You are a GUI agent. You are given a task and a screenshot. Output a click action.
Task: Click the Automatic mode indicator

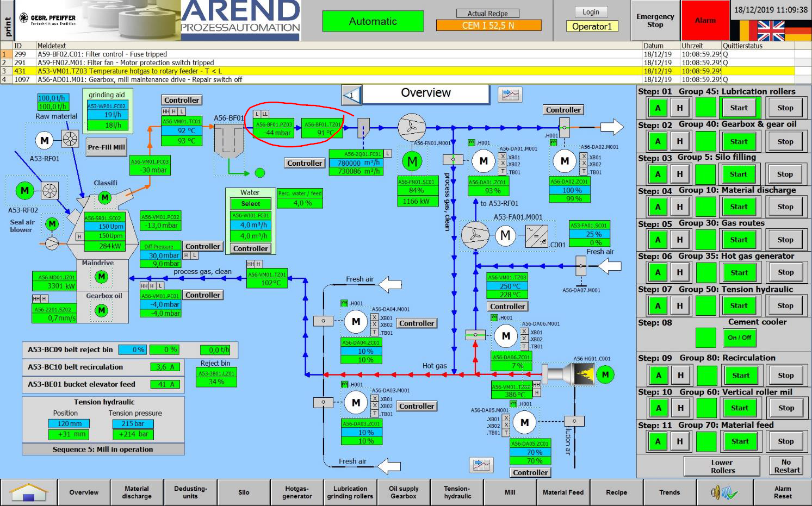tap(373, 21)
